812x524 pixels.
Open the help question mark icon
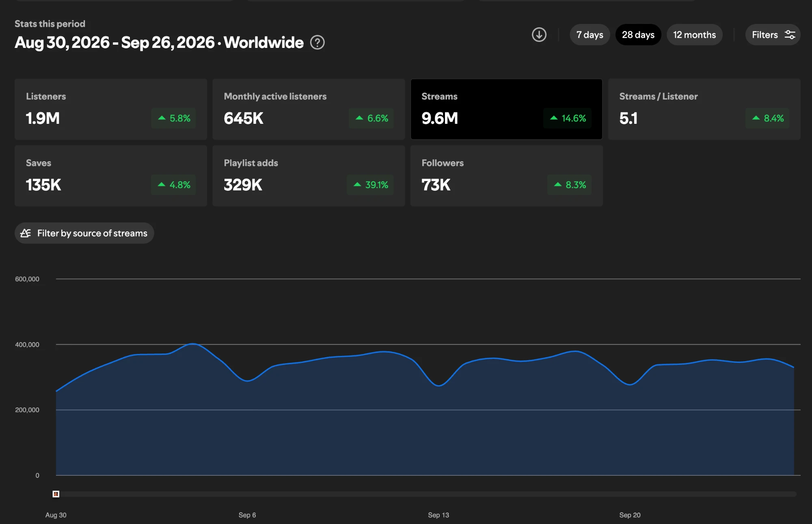coord(317,42)
